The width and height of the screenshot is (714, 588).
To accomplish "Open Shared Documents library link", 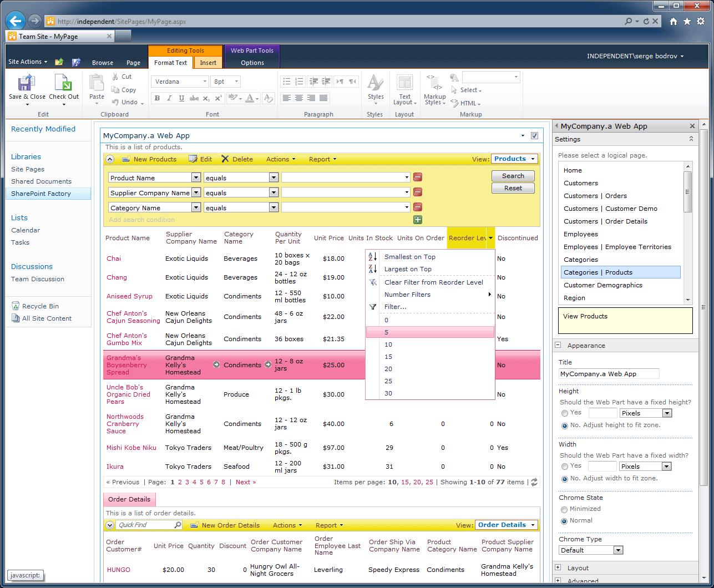I will [x=41, y=181].
